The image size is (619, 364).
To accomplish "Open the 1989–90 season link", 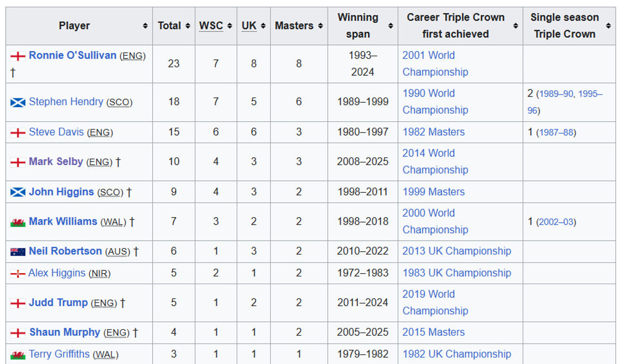I will tap(556, 94).
